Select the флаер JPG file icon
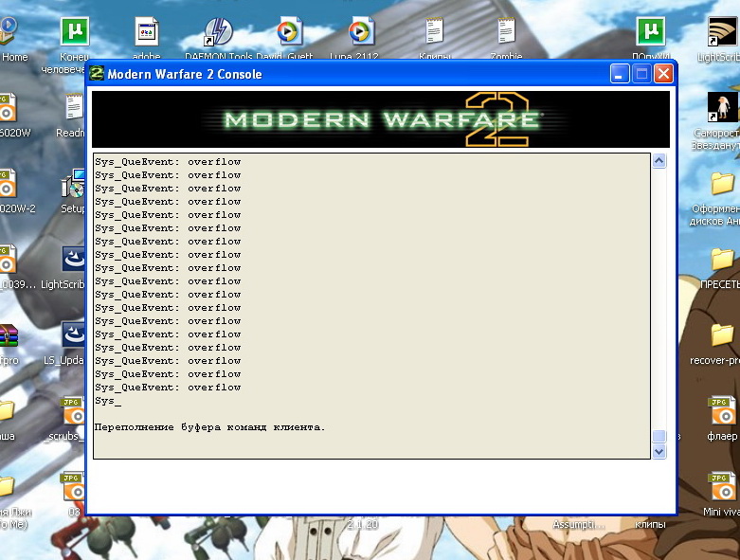The image size is (740, 560). pos(721,410)
